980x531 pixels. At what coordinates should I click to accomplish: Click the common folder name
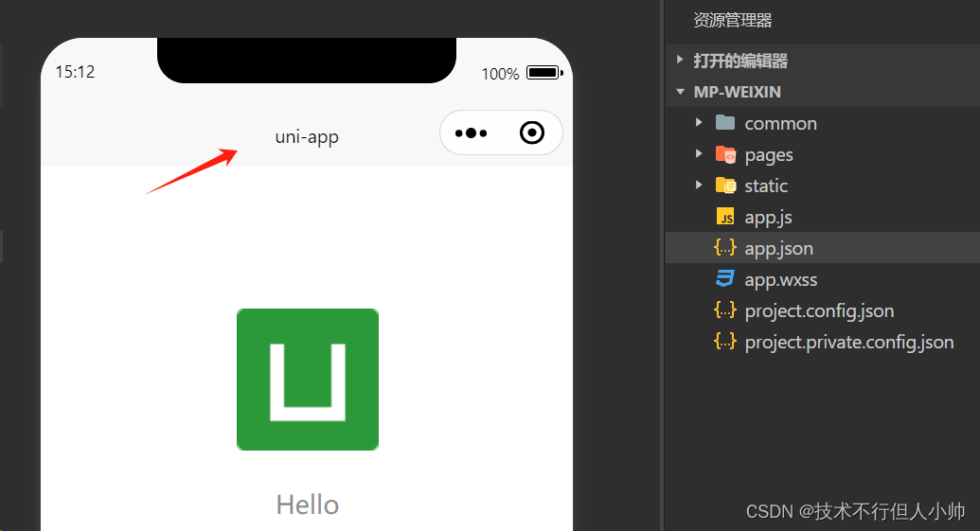[x=780, y=124]
